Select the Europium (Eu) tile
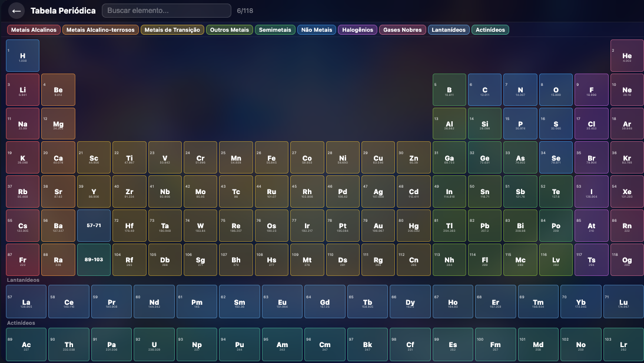 [x=282, y=302]
